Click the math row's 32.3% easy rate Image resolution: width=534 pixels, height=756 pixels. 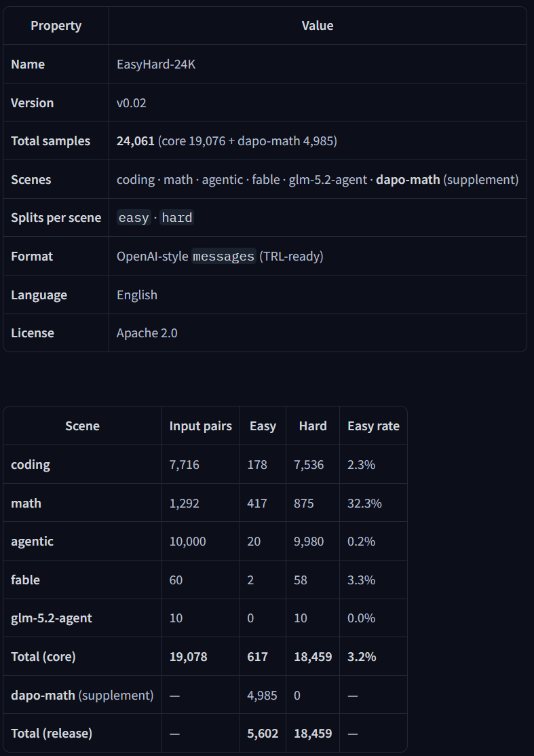click(364, 504)
